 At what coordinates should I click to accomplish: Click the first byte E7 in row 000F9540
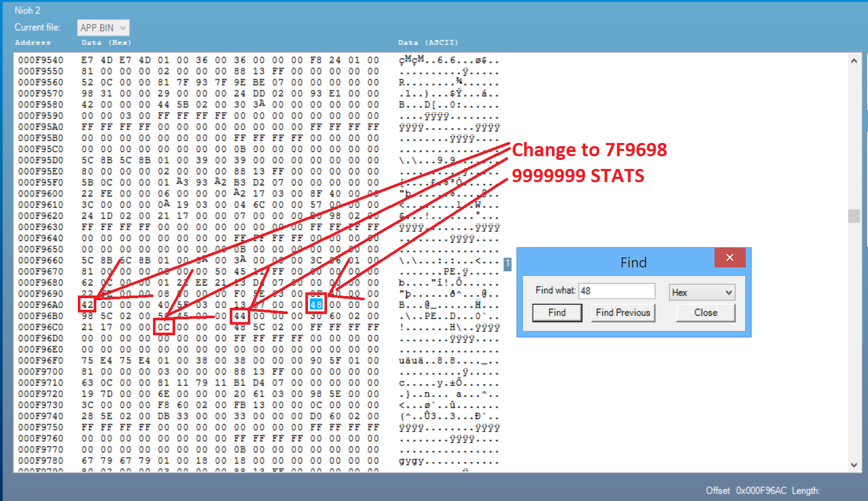click(x=87, y=60)
